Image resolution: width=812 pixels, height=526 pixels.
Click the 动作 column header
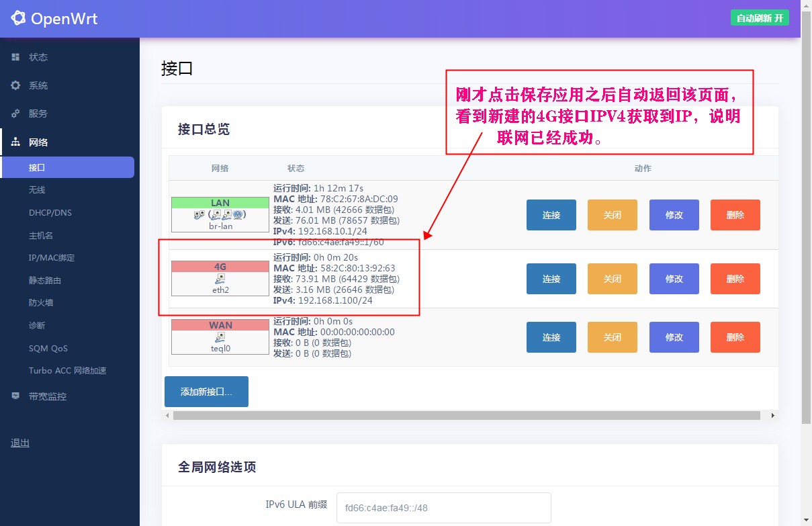pos(643,169)
